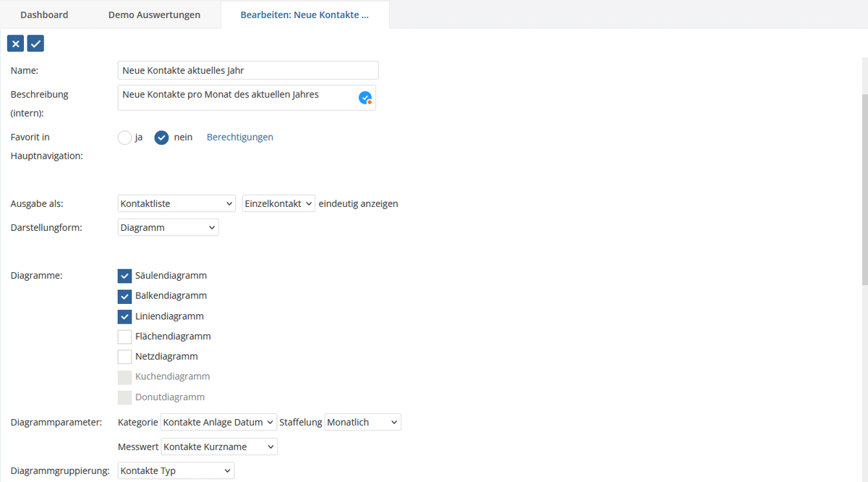Expand the Einzelkontakt dropdown
Viewport: 868px width, 482px height.
278,204
